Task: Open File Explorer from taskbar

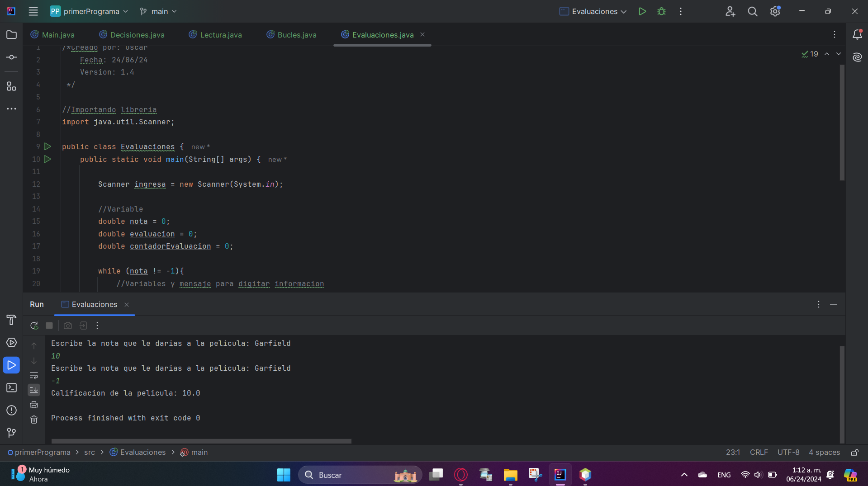Action: pos(510,475)
